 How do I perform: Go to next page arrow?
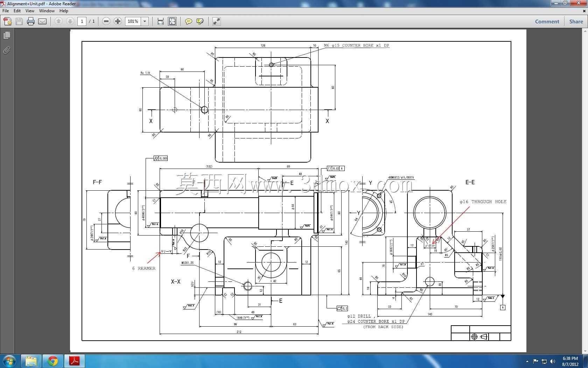click(70, 21)
